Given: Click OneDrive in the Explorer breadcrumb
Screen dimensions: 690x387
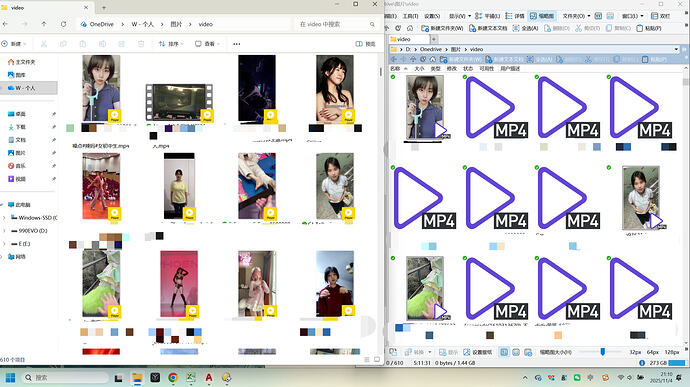Looking at the screenshot, I should click(x=101, y=24).
